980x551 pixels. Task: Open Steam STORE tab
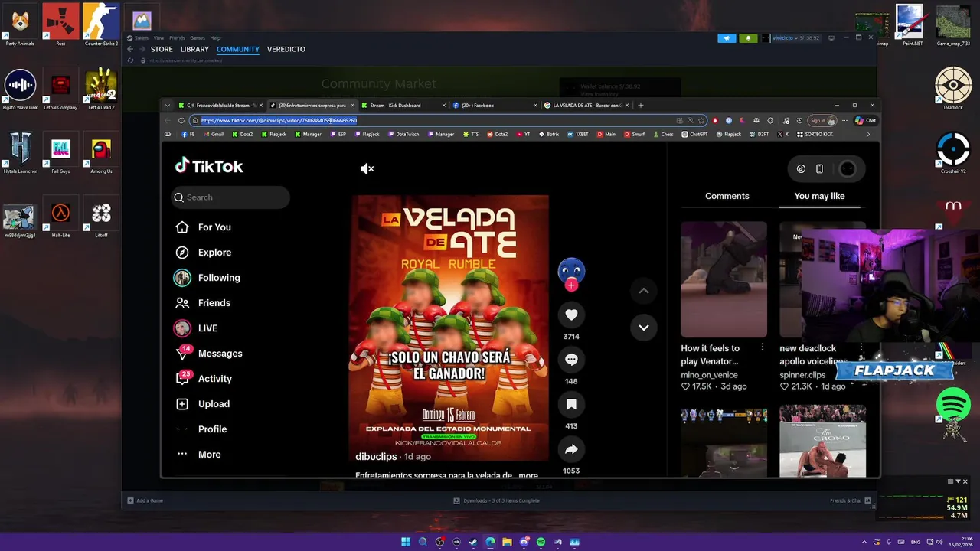click(162, 49)
